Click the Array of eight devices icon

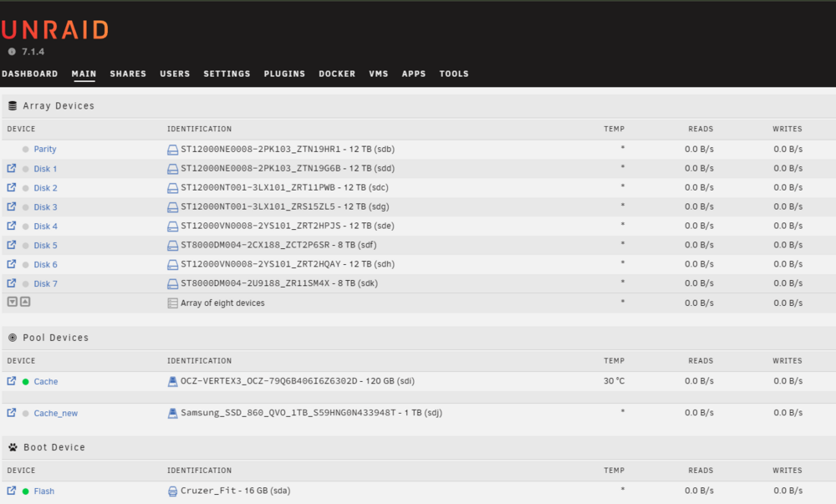pyautogui.click(x=173, y=303)
